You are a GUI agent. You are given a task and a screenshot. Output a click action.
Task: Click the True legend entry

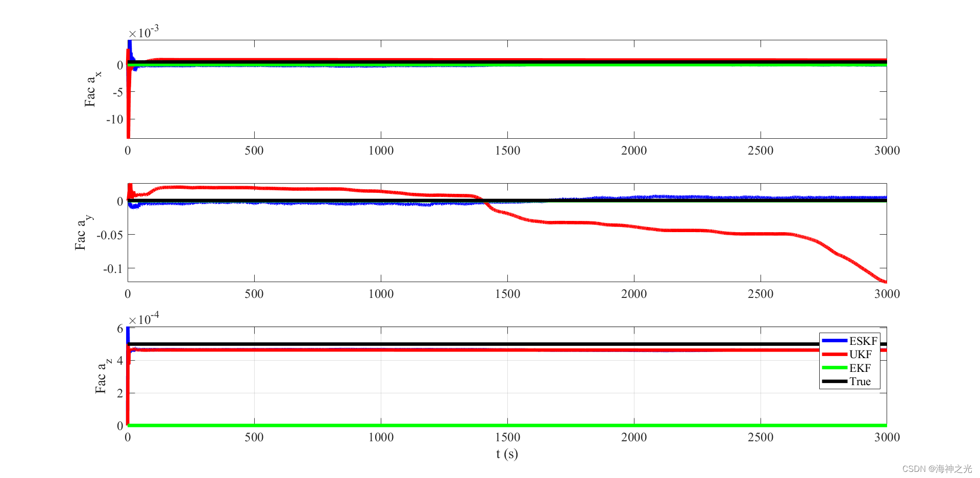(847, 381)
